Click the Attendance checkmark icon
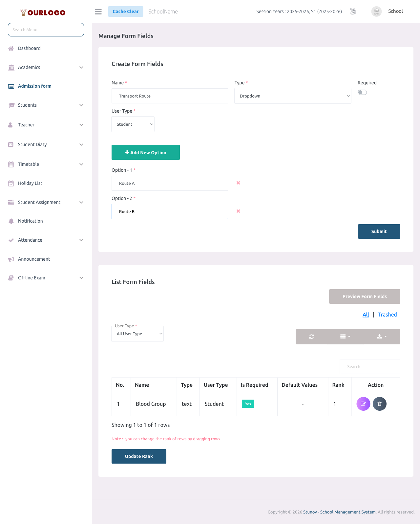420x524 pixels. (11, 240)
